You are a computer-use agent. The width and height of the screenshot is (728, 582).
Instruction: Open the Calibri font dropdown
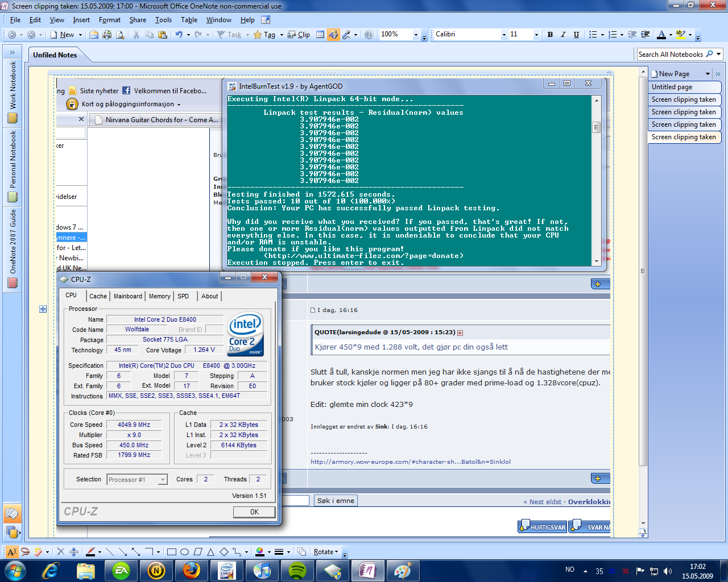504,35
